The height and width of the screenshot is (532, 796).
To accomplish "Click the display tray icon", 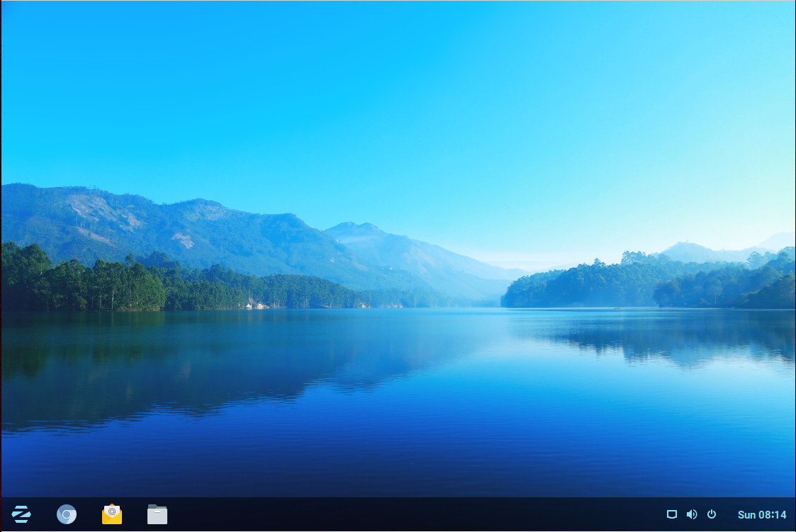I will tap(672, 514).
